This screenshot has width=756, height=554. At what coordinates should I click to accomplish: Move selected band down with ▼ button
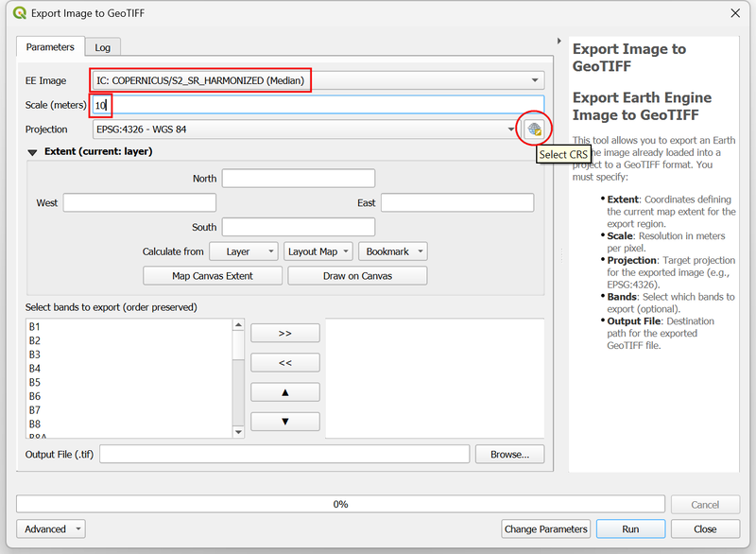(284, 421)
